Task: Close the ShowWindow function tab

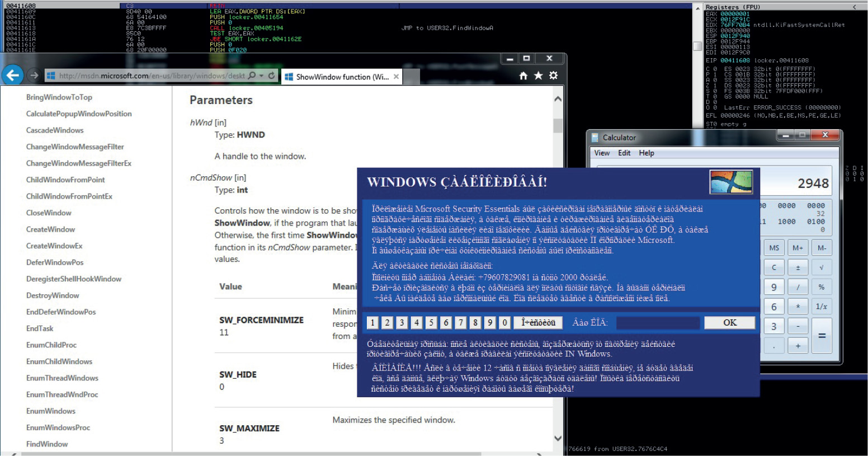Action: pyautogui.click(x=396, y=77)
